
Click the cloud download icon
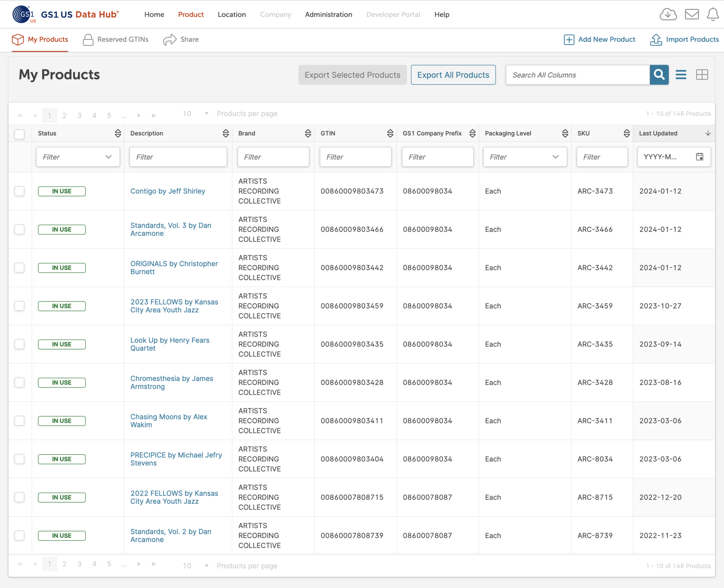pos(668,14)
